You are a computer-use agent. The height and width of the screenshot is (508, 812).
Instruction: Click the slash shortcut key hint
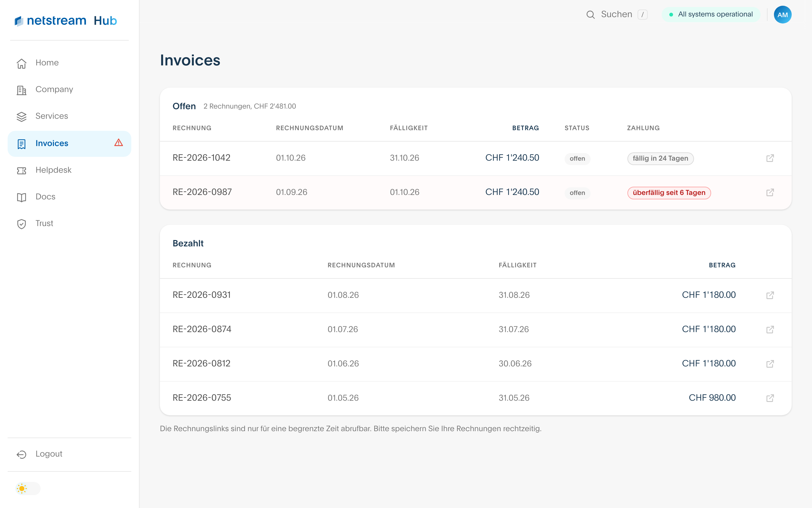642,15
